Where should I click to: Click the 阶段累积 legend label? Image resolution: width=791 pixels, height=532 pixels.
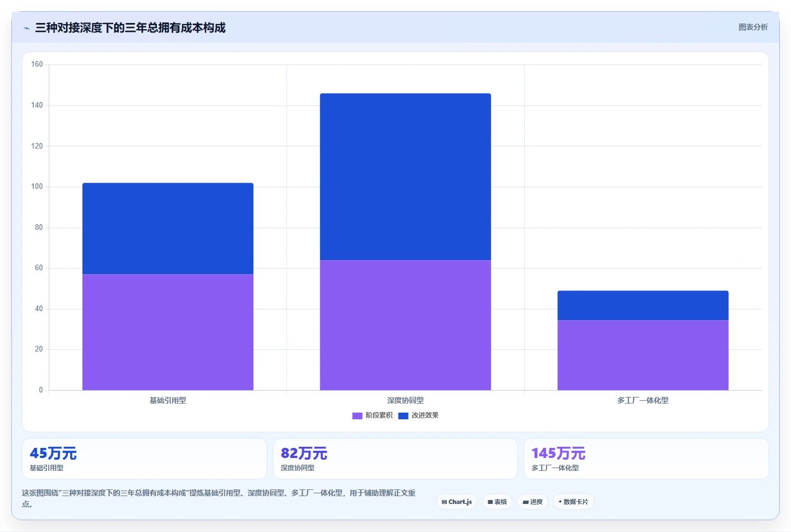(379, 415)
